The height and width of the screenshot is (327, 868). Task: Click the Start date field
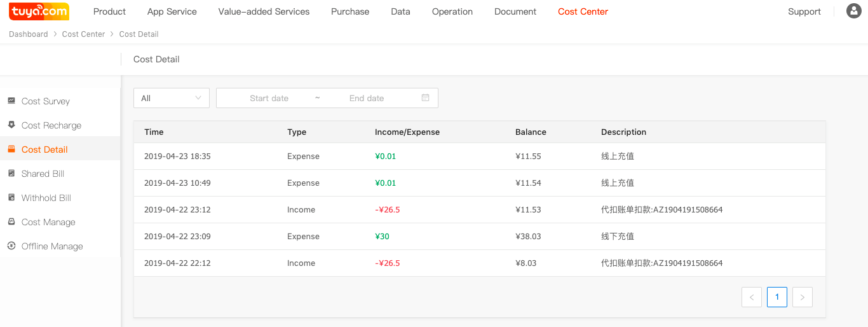click(269, 98)
